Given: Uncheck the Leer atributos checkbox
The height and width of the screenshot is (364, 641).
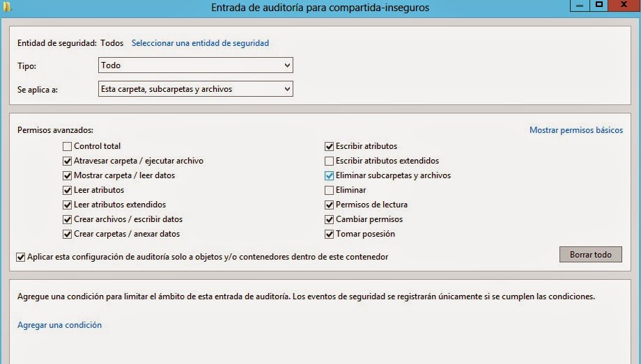Looking at the screenshot, I should tap(68, 190).
